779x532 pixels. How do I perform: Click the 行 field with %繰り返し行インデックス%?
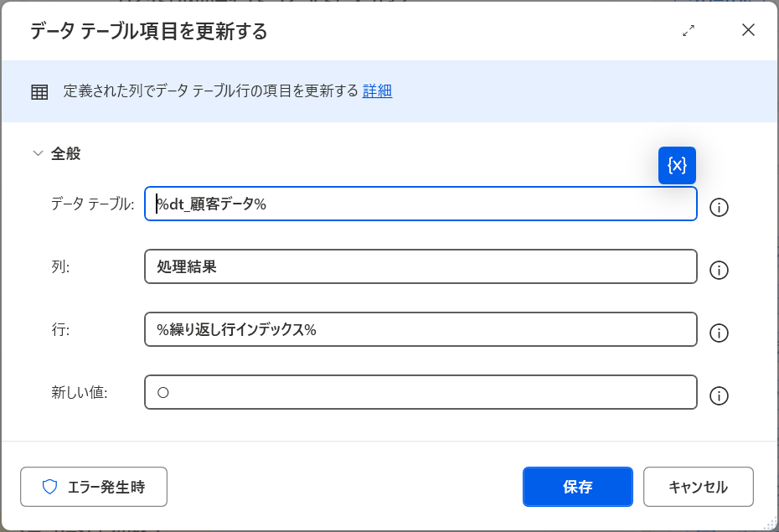point(420,329)
